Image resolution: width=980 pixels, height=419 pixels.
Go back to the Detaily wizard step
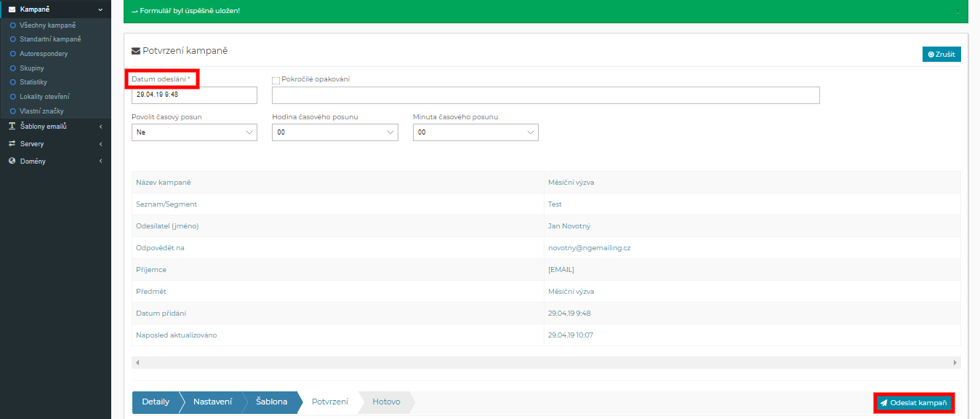point(156,402)
